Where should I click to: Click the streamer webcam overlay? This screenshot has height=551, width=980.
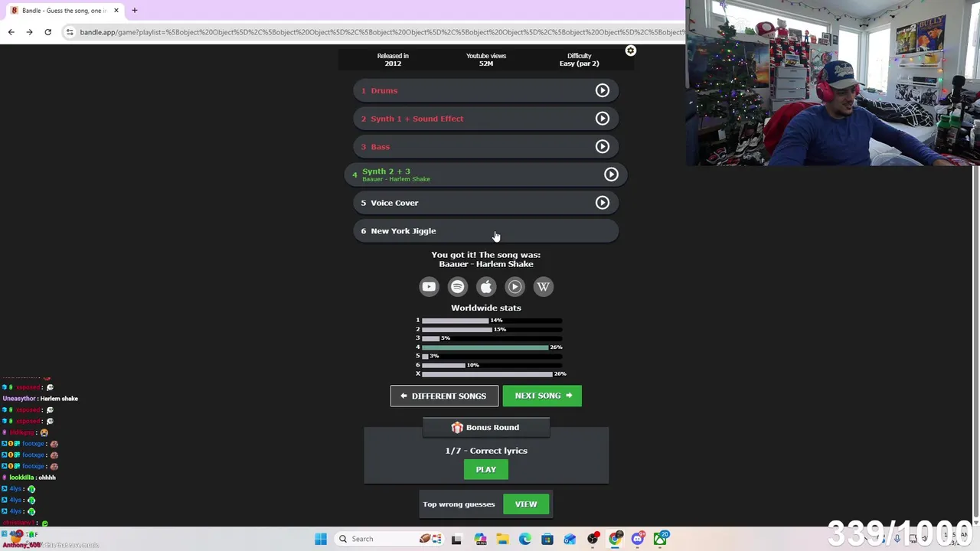[833, 83]
